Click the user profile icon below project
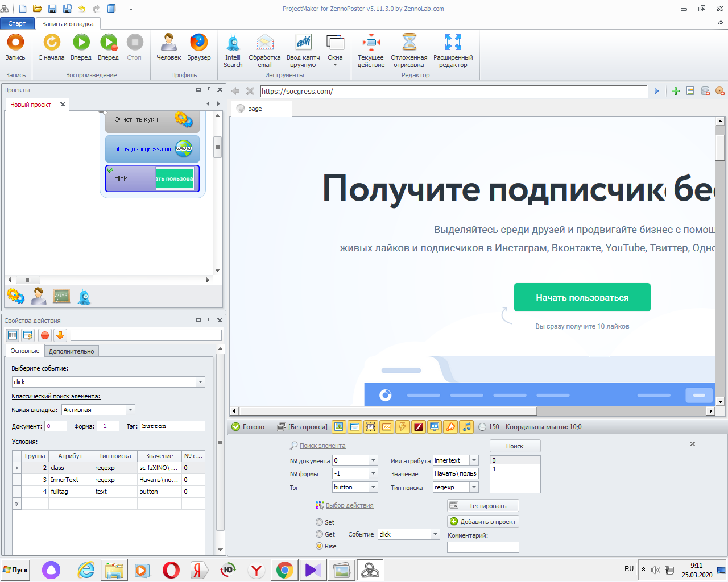This screenshot has width=728, height=582. click(39, 296)
